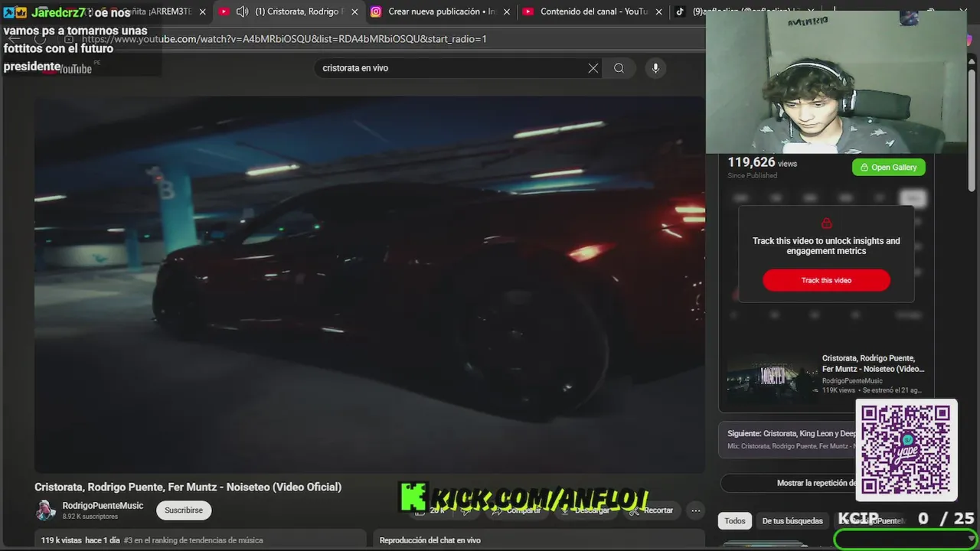Clear the YouTube search box text
The image size is (980, 551).
point(593,68)
